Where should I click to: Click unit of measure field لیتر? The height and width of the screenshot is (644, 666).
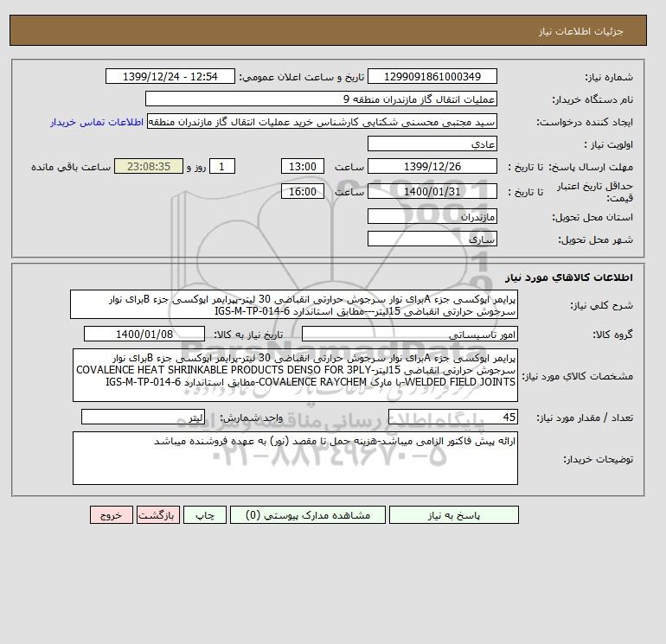[143, 418]
